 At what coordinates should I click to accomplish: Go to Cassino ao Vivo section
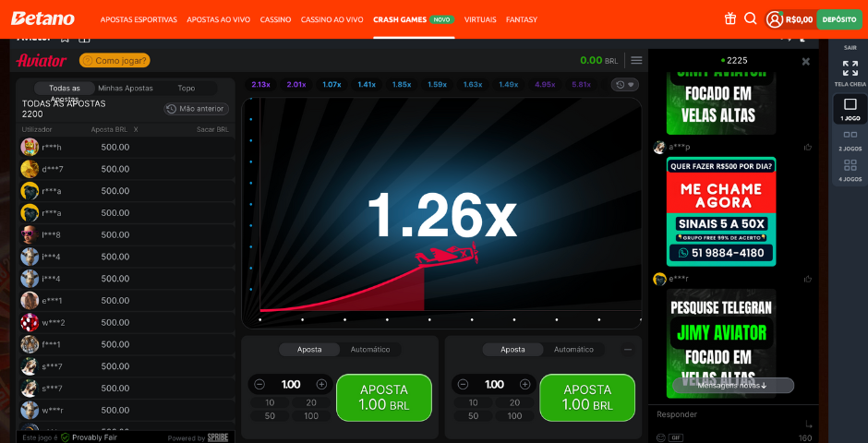pyautogui.click(x=332, y=19)
